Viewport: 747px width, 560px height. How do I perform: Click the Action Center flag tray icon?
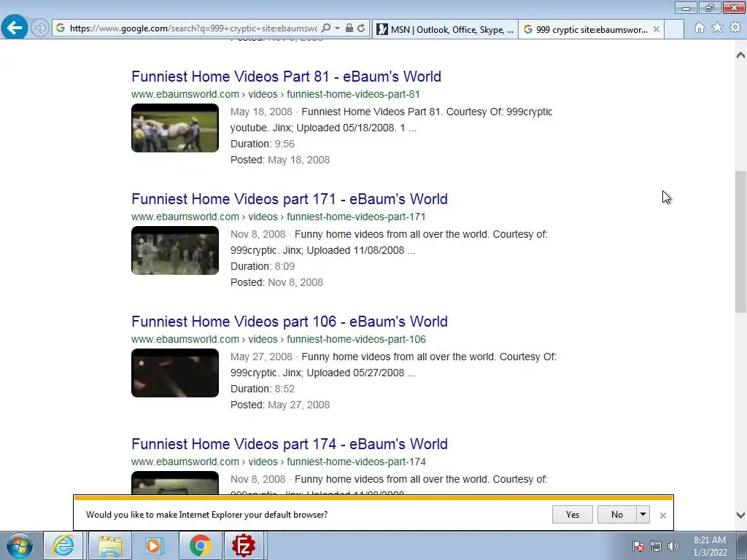[x=638, y=546]
